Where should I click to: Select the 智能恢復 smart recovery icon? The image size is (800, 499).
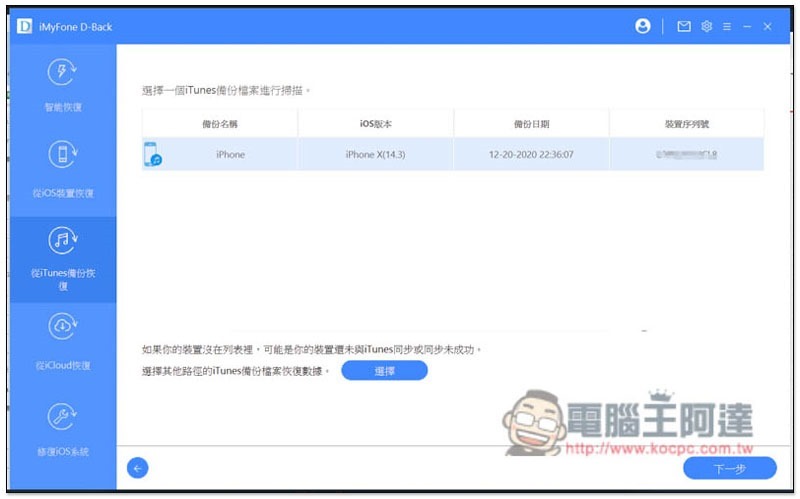coord(62,72)
